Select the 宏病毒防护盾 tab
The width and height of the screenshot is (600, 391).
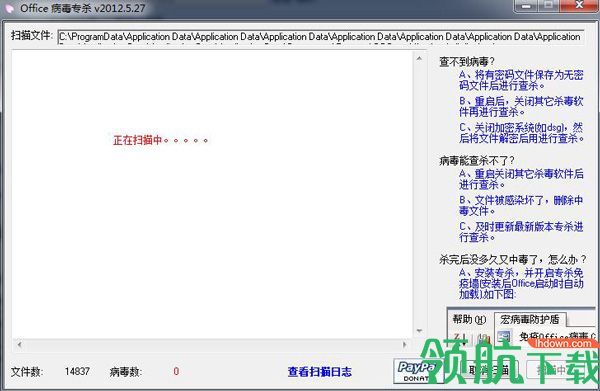click(530, 319)
